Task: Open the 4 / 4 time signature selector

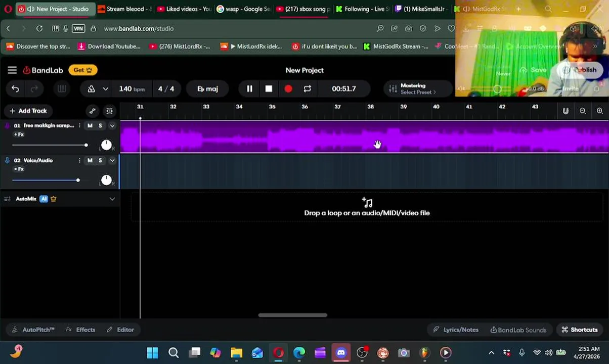Action: tap(166, 89)
